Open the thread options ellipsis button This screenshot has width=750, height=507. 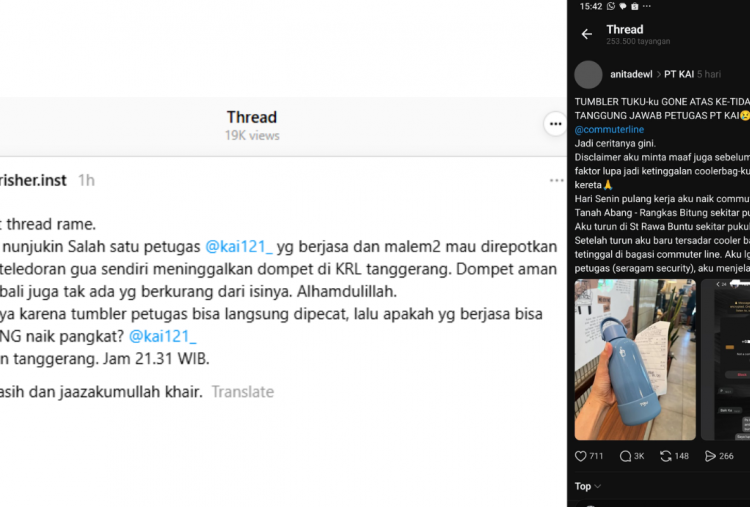coord(555,124)
